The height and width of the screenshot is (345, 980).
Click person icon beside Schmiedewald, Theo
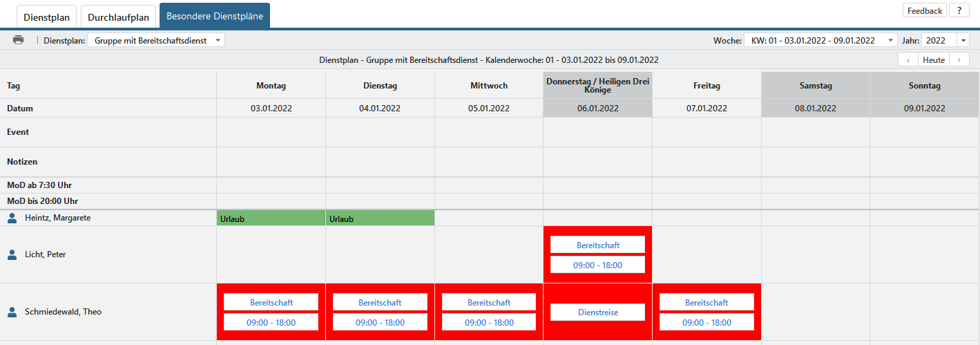pos(12,312)
